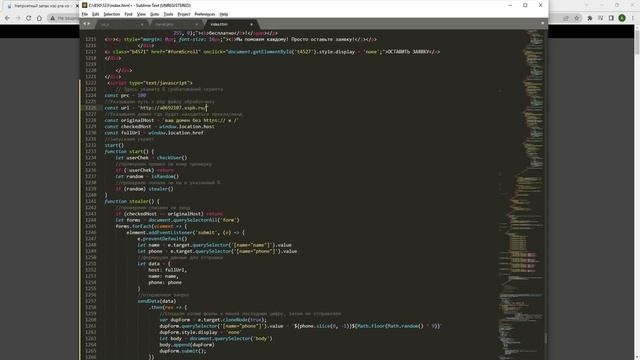Open the Find menu
Viewport: 640px width, 360px height.
(x=128, y=14)
